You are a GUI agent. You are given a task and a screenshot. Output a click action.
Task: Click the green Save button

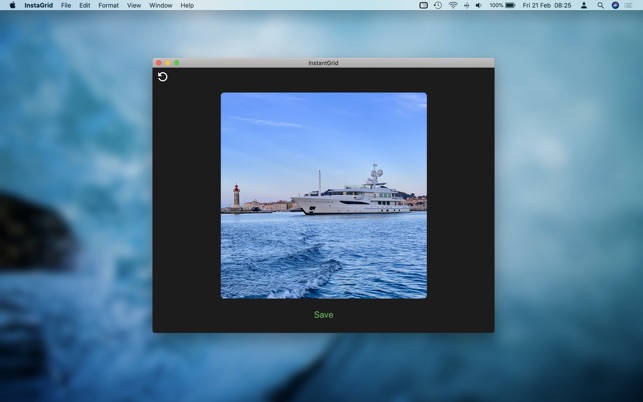coord(323,315)
